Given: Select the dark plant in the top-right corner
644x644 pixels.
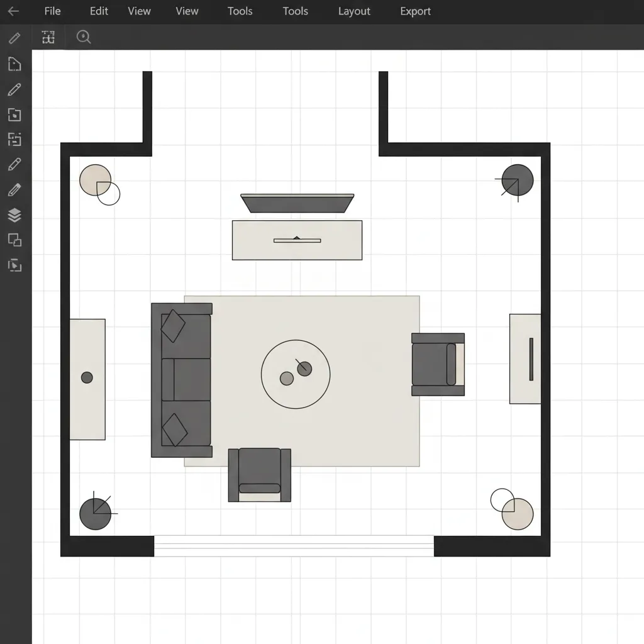Looking at the screenshot, I should [x=518, y=180].
